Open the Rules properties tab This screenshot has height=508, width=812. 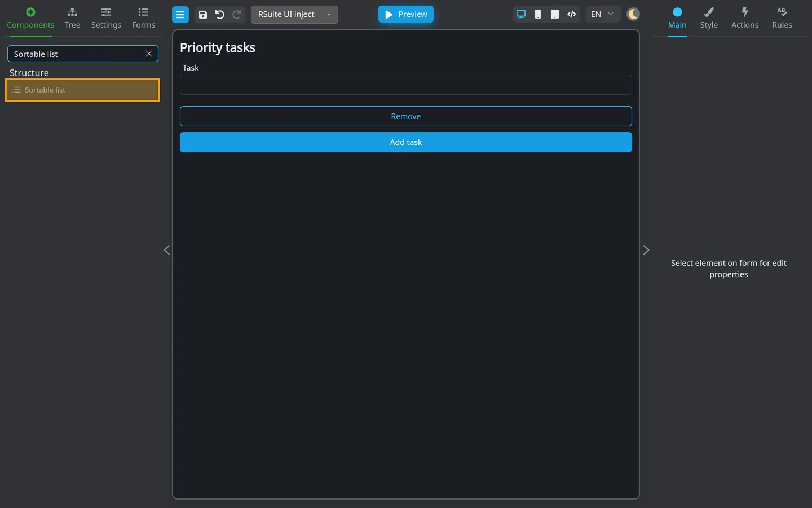pos(782,19)
